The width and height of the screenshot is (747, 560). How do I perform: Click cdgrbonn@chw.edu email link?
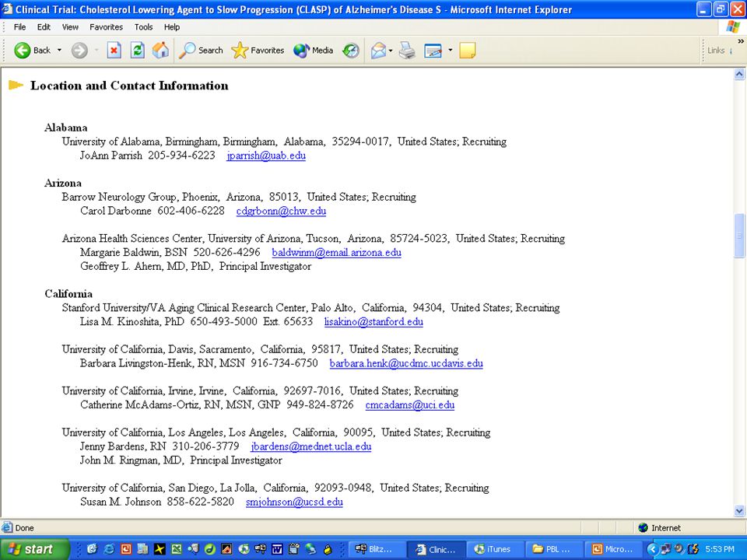point(281,211)
